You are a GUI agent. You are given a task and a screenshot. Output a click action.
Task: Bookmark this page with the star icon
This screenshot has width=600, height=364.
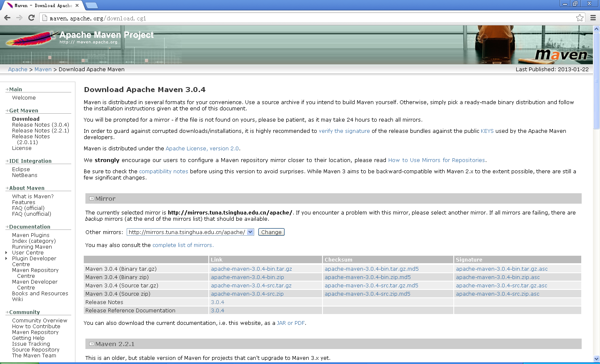click(x=580, y=17)
